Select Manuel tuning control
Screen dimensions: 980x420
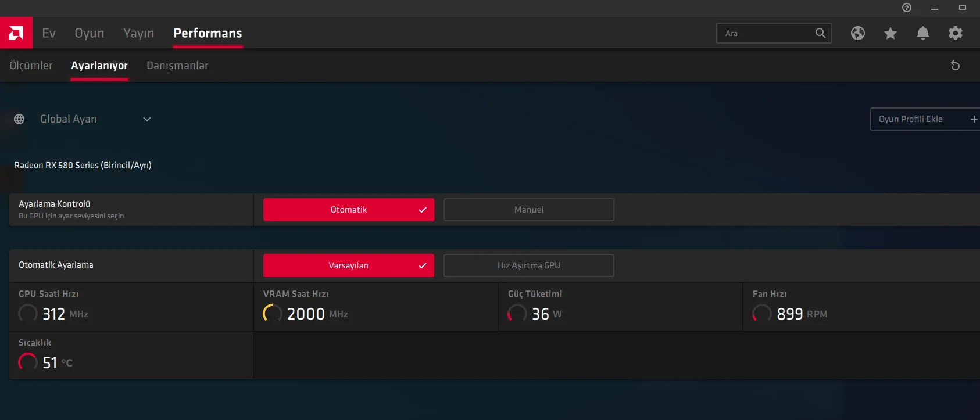529,210
